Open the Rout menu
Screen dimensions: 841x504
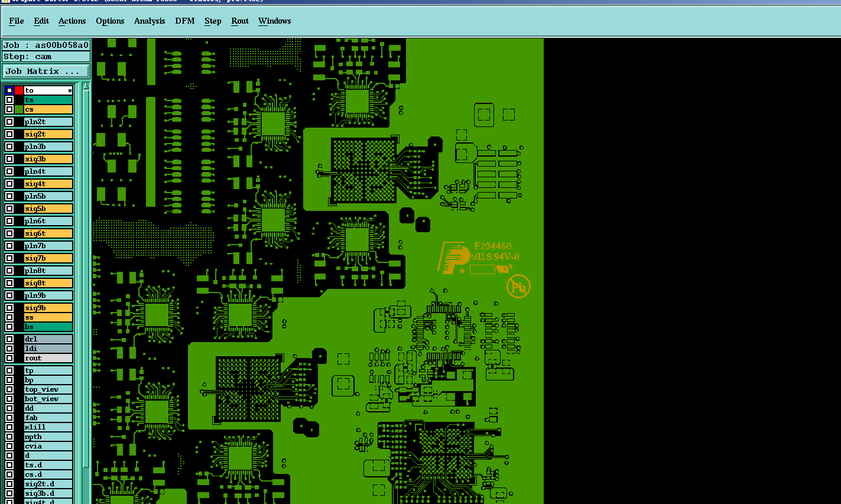[x=240, y=21]
